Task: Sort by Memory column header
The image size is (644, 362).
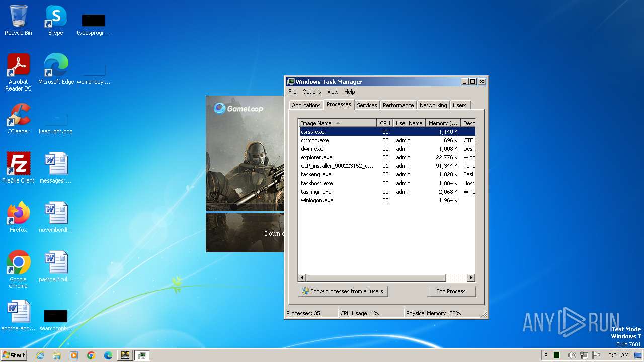Action: (443, 123)
